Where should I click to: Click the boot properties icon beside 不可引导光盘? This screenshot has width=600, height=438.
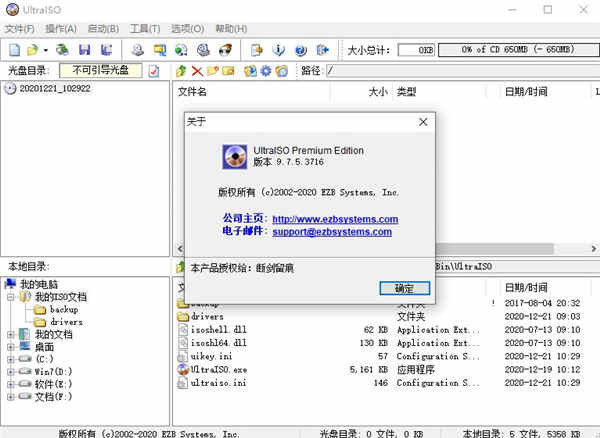click(x=153, y=71)
